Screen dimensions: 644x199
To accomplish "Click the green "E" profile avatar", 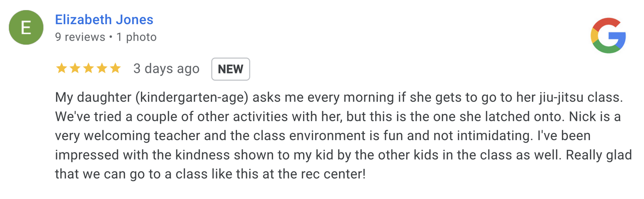I will click(26, 27).
